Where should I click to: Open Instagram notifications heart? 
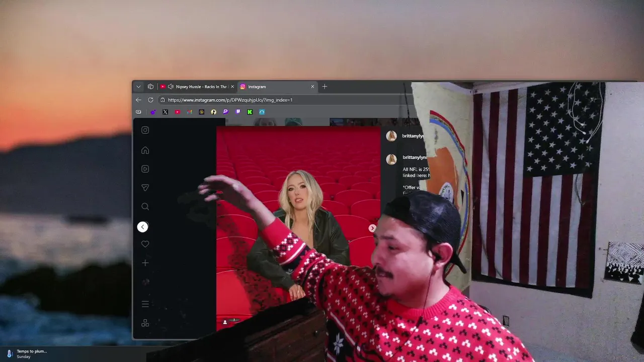145,244
